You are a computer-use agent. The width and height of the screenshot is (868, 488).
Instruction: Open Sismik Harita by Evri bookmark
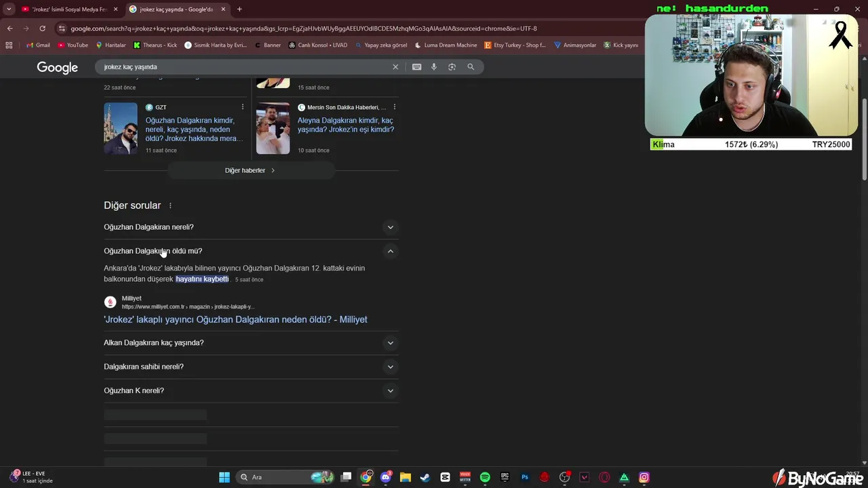pyautogui.click(x=216, y=45)
